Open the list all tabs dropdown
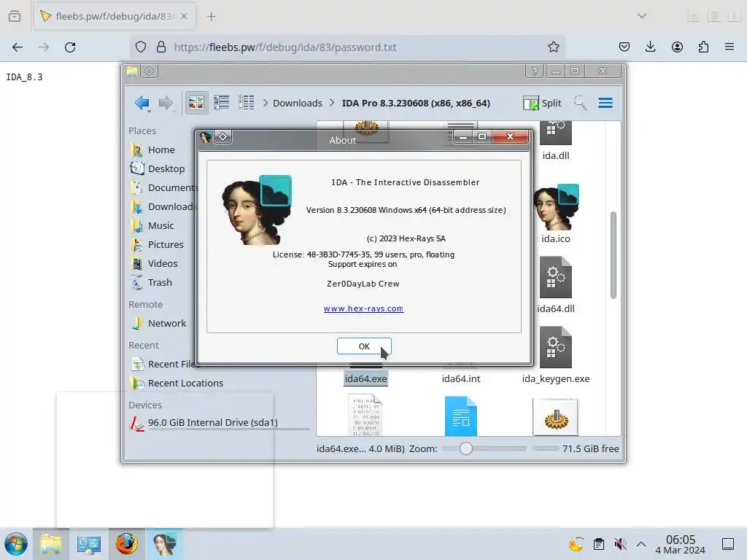Image resolution: width=747 pixels, height=560 pixels. pyautogui.click(x=642, y=16)
